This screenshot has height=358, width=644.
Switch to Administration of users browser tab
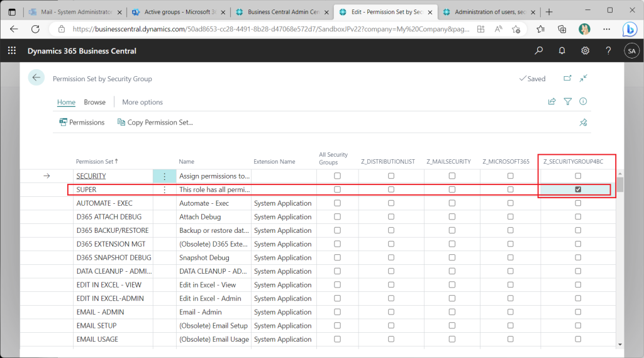point(487,12)
